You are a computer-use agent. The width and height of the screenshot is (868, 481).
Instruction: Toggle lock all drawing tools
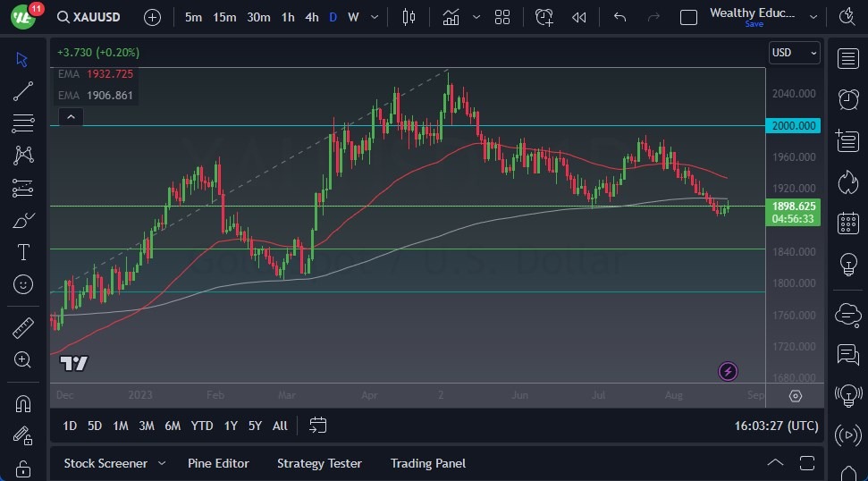23,468
